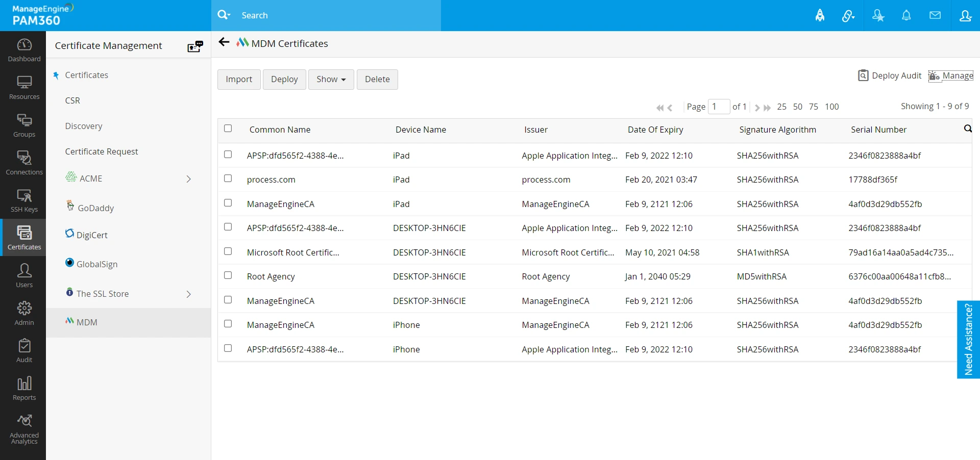This screenshot has width=980, height=460.
Task: Open SSH Keys in the sidebar
Action: [24, 201]
